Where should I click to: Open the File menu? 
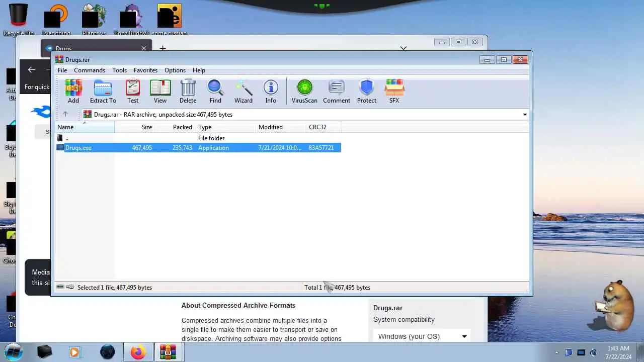62,70
